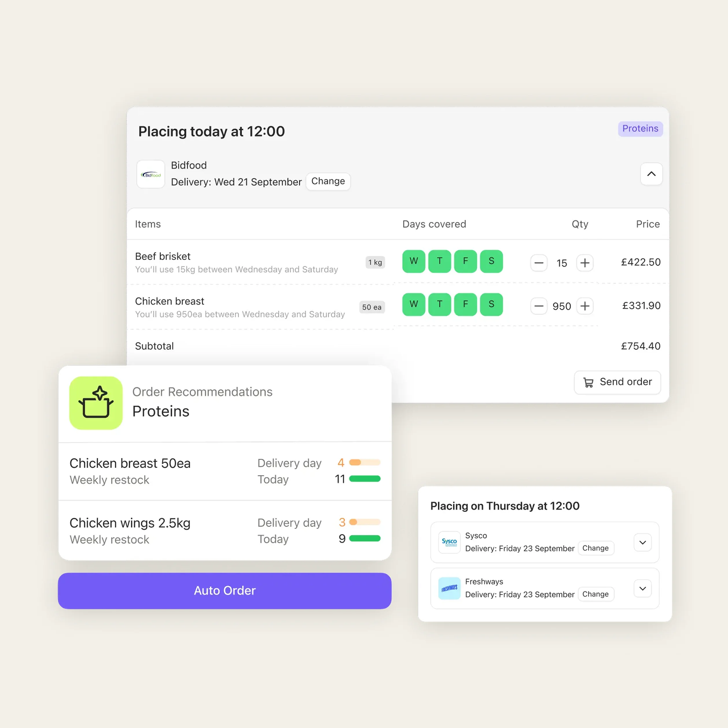This screenshot has width=728, height=728.
Task: Click the 50 ea unit badge
Action: point(372,307)
